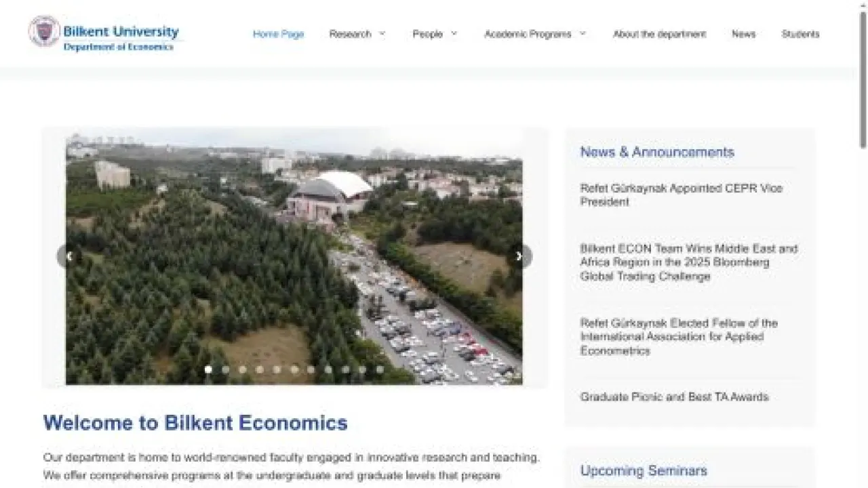
Task: Open Graduate Picnic and Best TA Awards
Action: pyautogui.click(x=674, y=397)
